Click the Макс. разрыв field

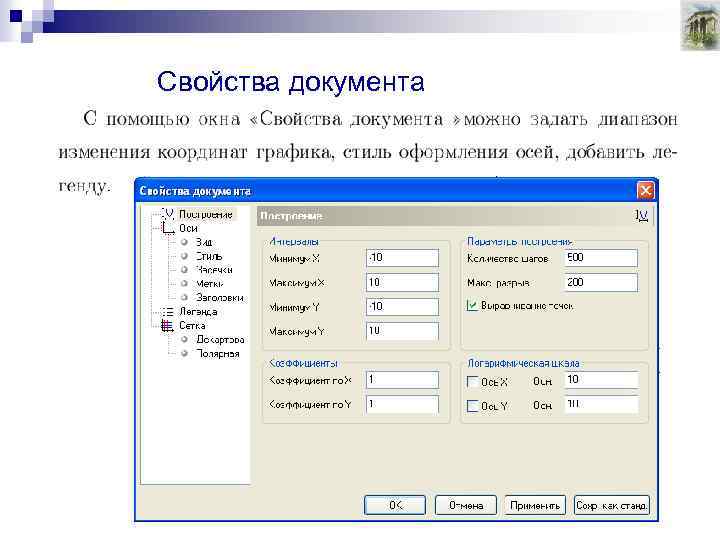[x=601, y=282]
